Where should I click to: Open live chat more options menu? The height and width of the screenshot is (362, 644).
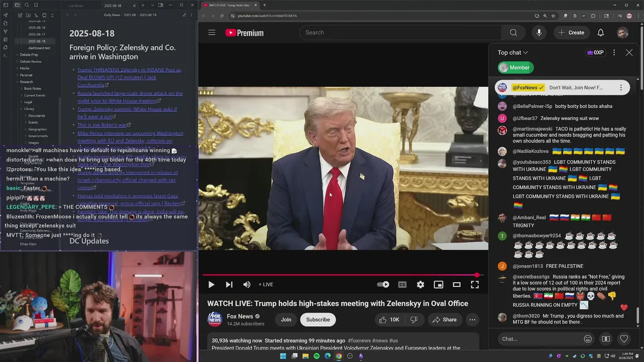coord(614,52)
